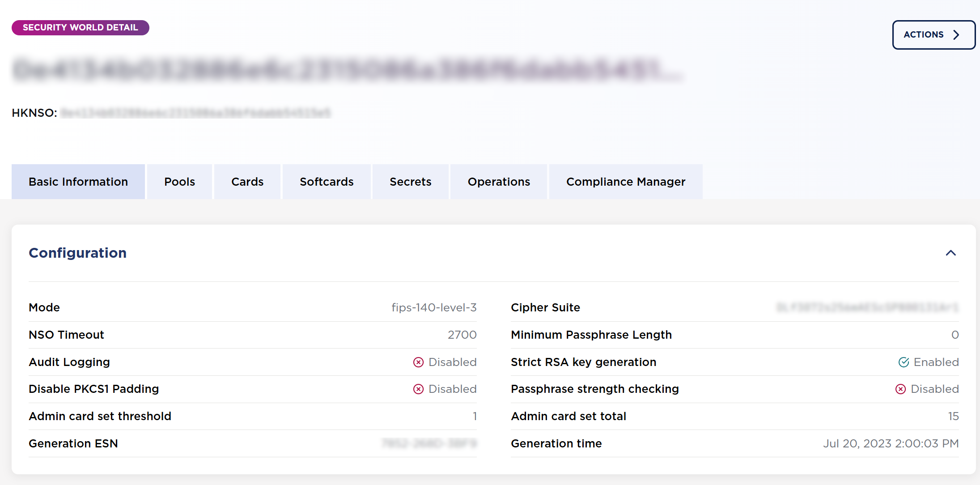The image size is (980, 485).
Task: Click the Minimum Passphrase Length label
Action: pos(591,335)
